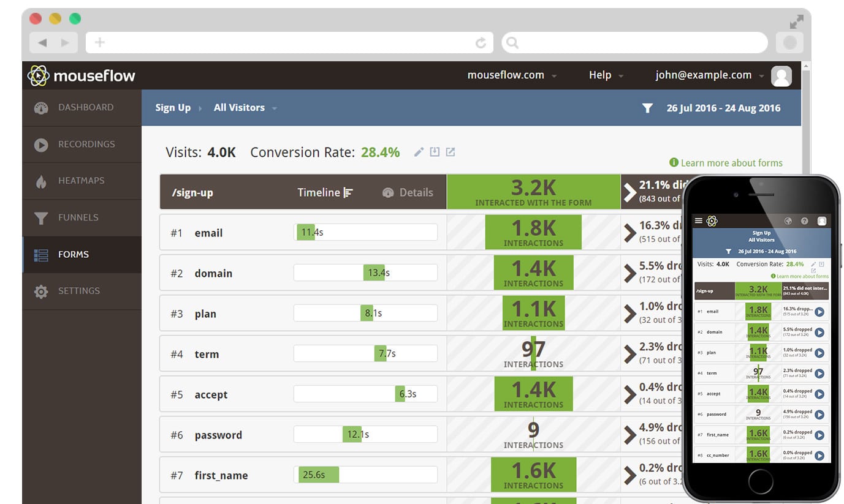Click play button for password row on phone
Screen dimensions: 844x504
[x=819, y=415]
